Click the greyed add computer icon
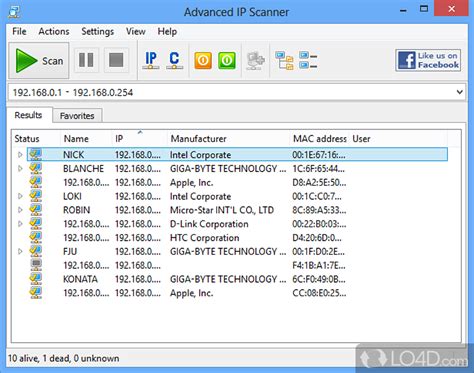This screenshot has width=474, height=373. 255,60
